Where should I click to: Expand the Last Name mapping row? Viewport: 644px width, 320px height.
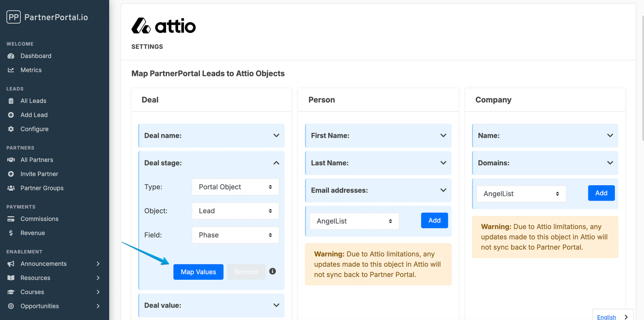[378, 163]
